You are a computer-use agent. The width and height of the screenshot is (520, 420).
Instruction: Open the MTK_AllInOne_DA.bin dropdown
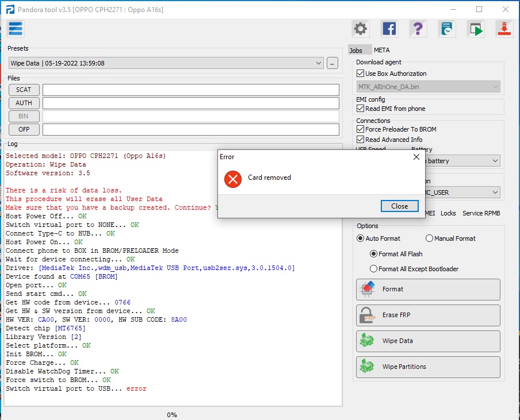click(428, 87)
